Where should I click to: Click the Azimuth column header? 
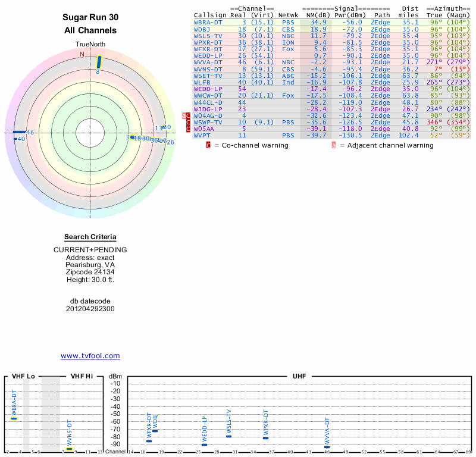[447, 9]
